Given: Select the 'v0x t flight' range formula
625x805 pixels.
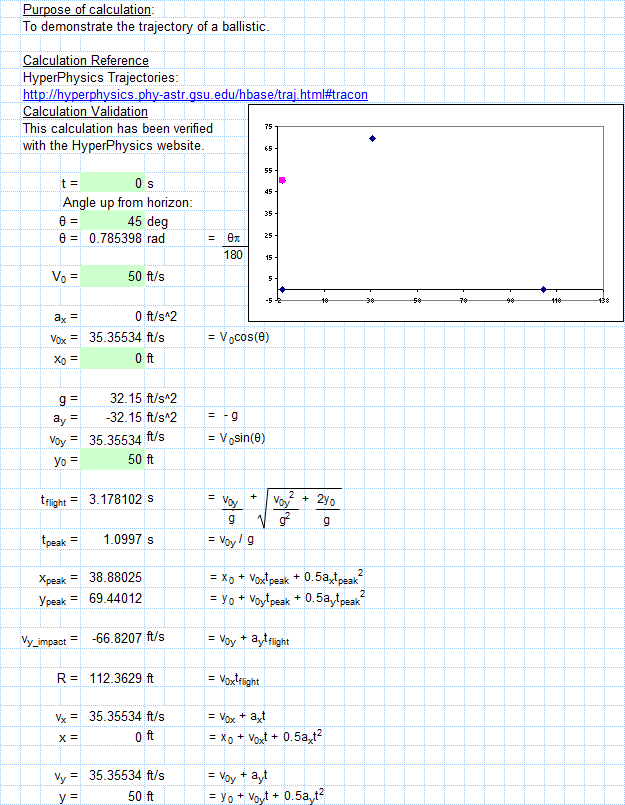Looking at the screenshot, I should [239, 680].
